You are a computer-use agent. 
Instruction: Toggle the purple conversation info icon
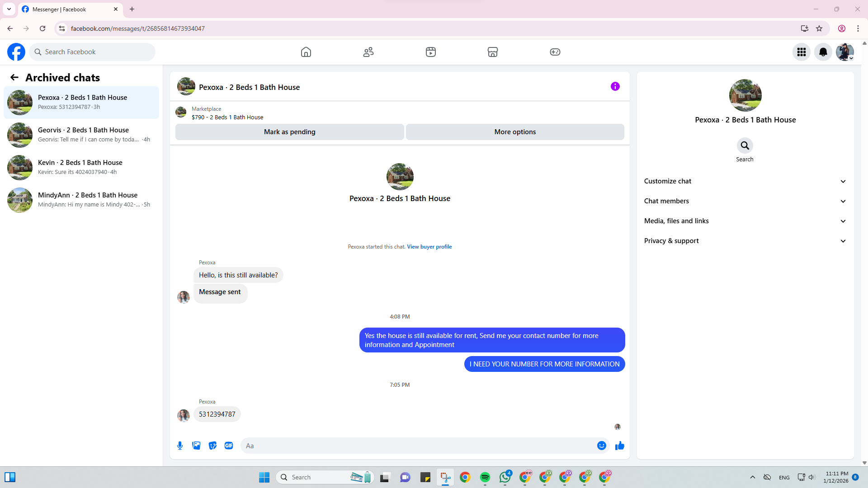click(x=615, y=86)
